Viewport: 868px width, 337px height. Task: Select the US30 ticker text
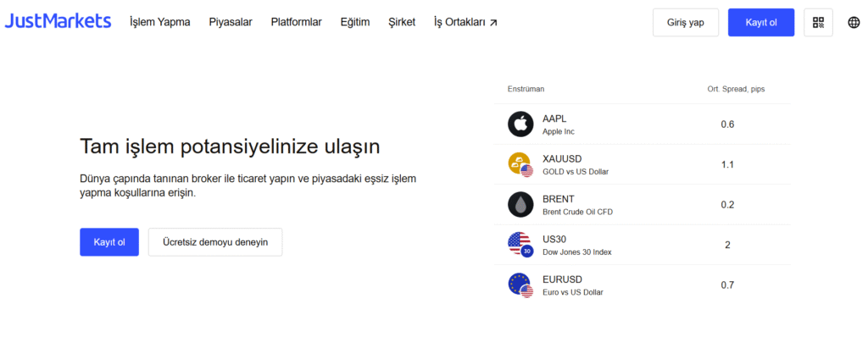[554, 240]
